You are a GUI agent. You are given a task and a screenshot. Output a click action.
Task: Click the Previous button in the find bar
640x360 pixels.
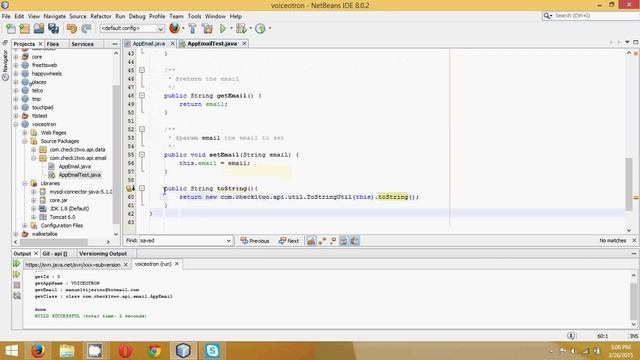tap(255, 241)
